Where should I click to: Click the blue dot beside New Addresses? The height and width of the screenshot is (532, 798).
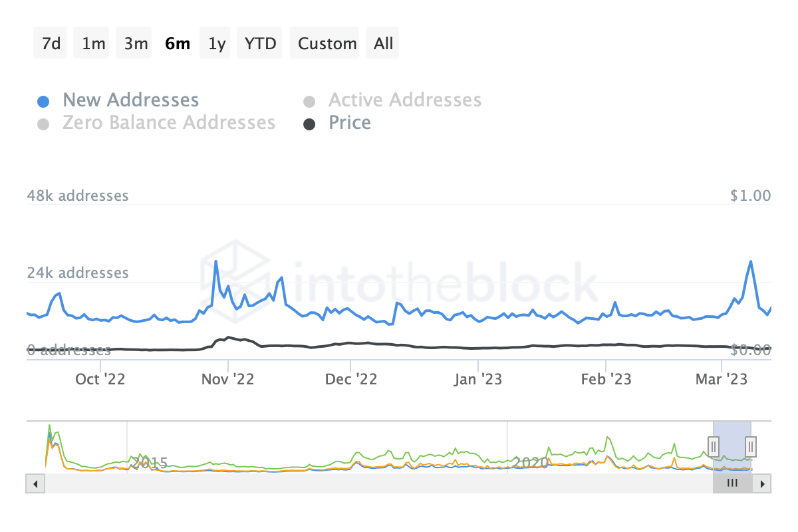click(43, 99)
